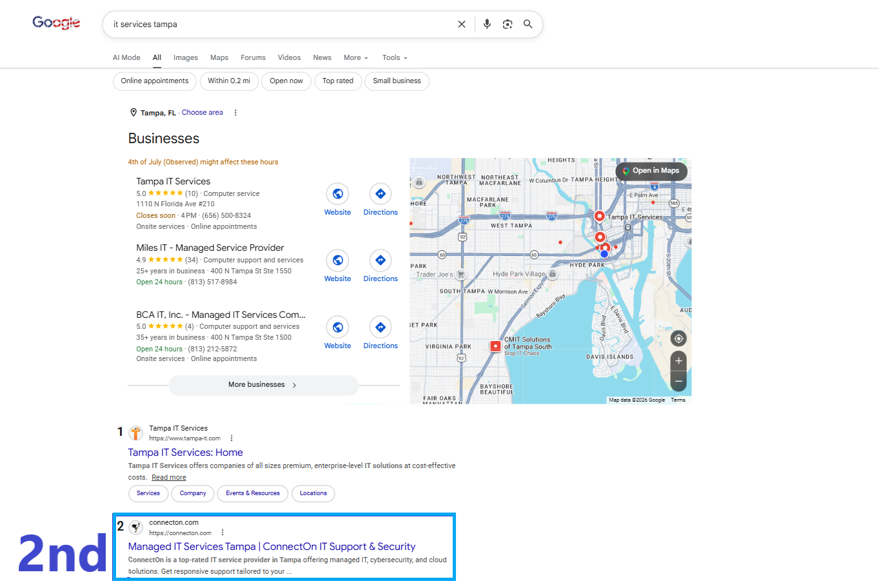Click the Hyde Park Village label on the map
Image resolution: width=879 pixels, height=588 pixels.
(x=519, y=274)
